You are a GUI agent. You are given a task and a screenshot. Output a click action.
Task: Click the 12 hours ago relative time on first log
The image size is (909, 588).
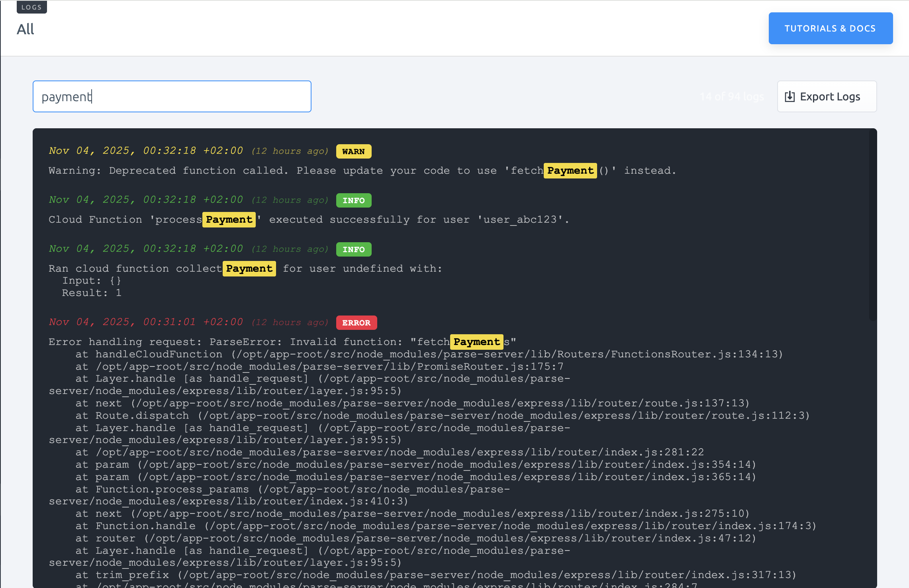pos(290,151)
